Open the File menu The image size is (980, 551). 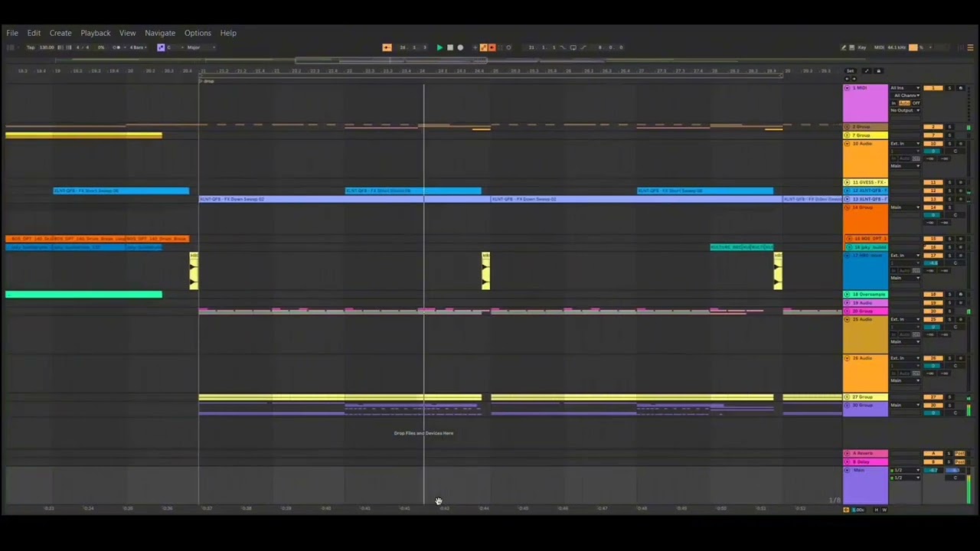(12, 33)
